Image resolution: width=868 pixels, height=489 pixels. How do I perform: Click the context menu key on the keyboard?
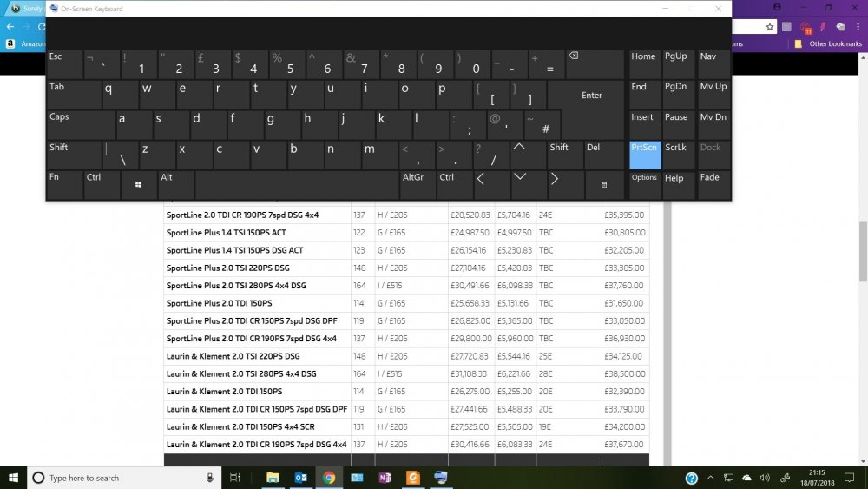point(604,184)
